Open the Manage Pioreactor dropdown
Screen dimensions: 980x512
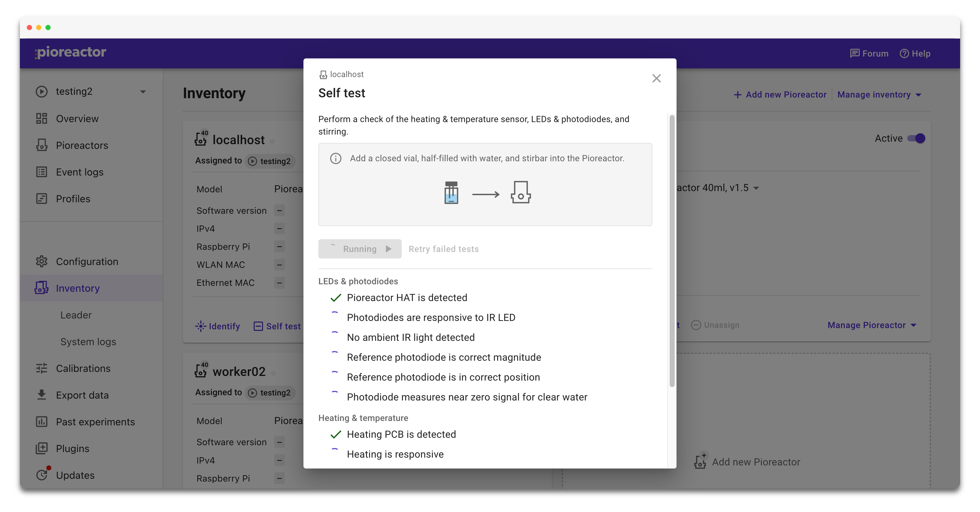pos(871,325)
